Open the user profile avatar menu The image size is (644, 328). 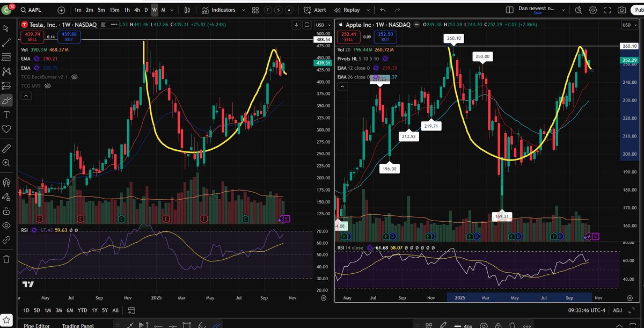[6, 10]
